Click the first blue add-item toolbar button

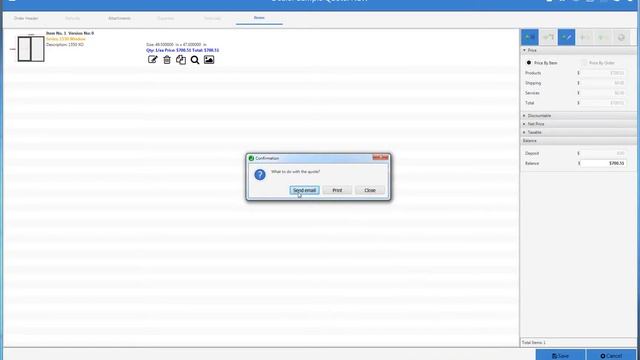pyautogui.click(x=530, y=37)
